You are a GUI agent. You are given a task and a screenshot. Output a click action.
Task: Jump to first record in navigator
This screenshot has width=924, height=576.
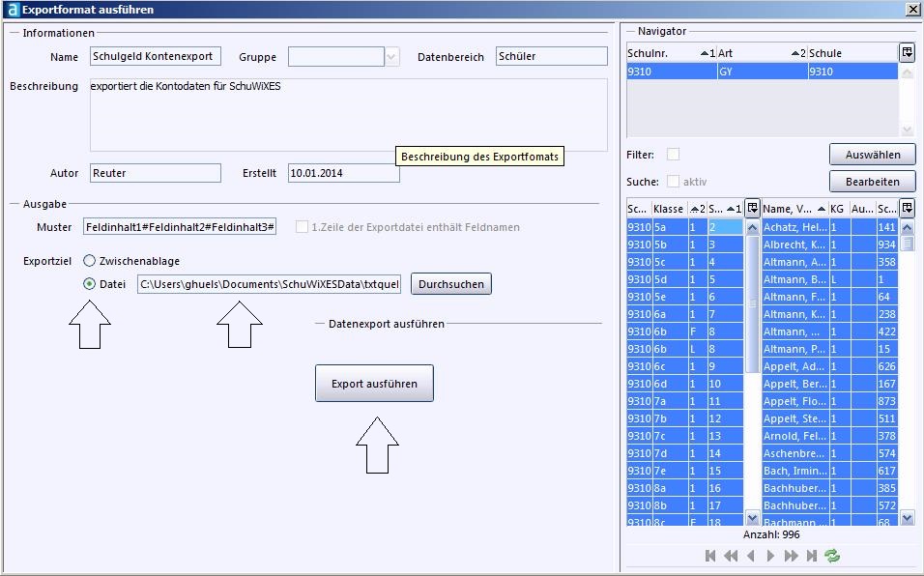[x=710, y=556]
